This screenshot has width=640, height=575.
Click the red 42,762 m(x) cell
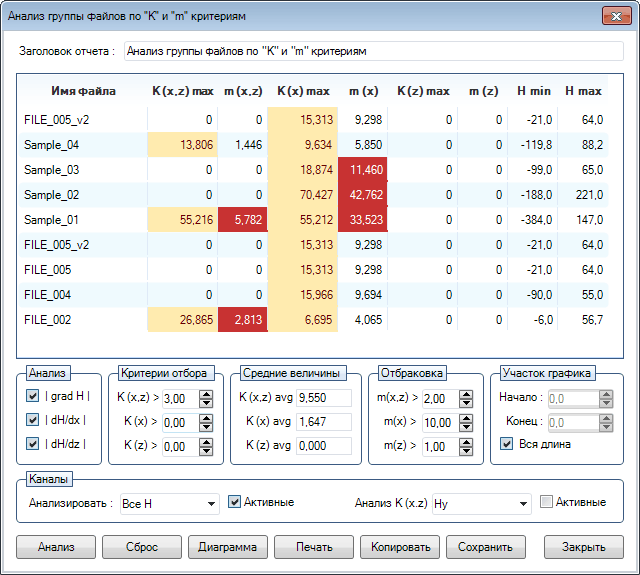[x=361, y=195]
